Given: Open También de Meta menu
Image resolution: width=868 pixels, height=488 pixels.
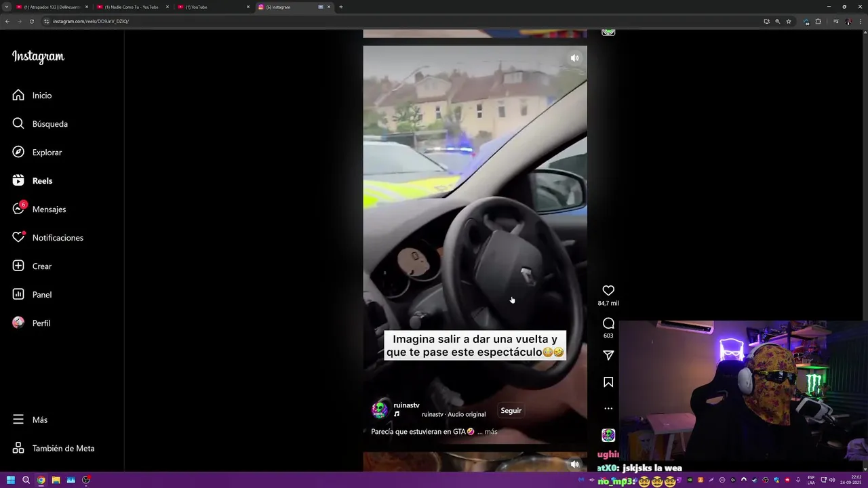Looking at the screenshot, I should tap(54, 448).
